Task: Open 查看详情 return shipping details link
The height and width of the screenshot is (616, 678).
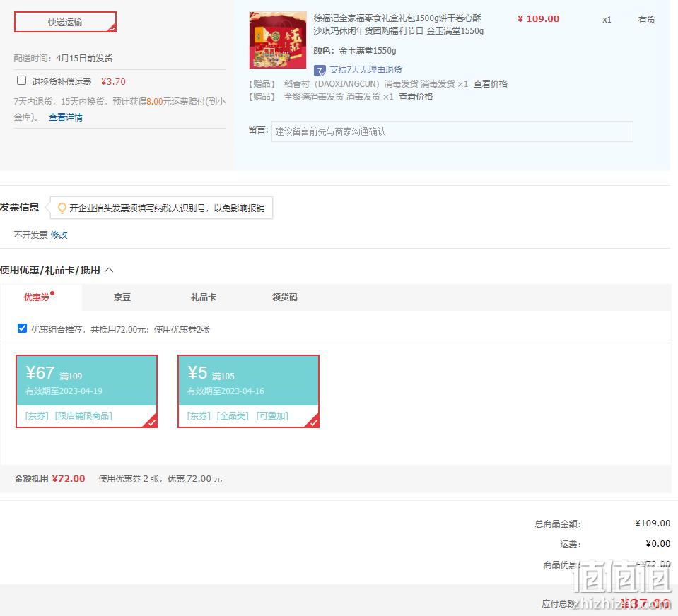Action: pos(66,117)
